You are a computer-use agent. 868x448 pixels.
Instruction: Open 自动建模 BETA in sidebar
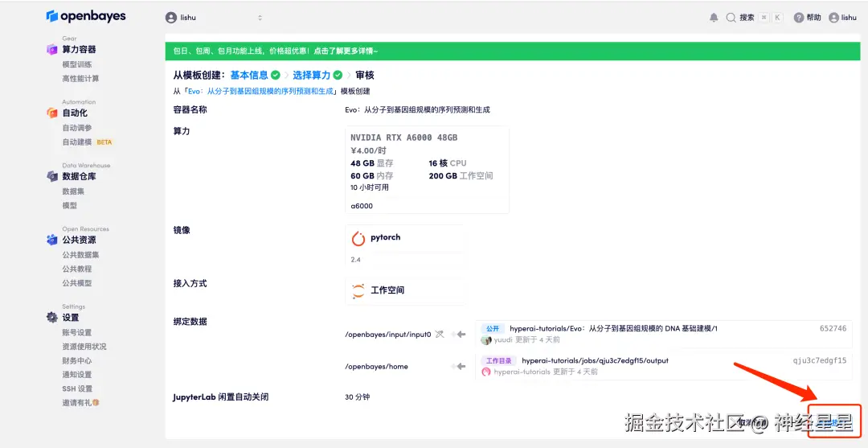[87, 142]
